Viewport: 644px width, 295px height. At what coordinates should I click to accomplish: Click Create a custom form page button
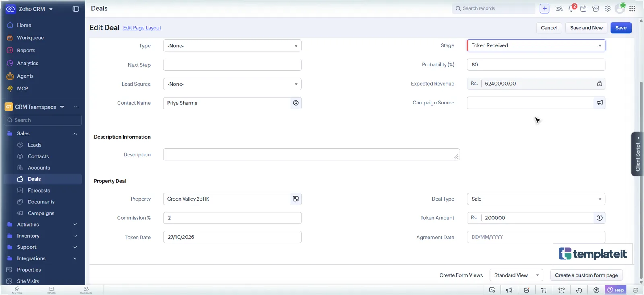(586, 275)
